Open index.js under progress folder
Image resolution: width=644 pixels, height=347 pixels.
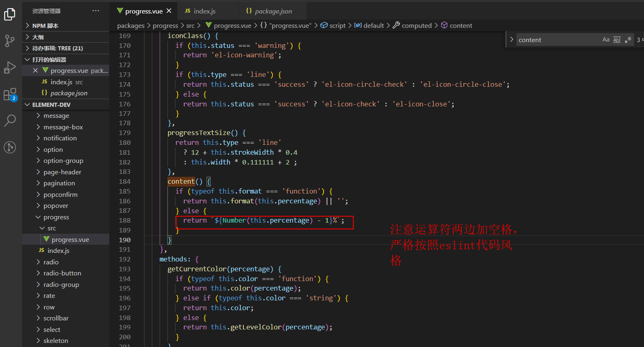(65, 251)
